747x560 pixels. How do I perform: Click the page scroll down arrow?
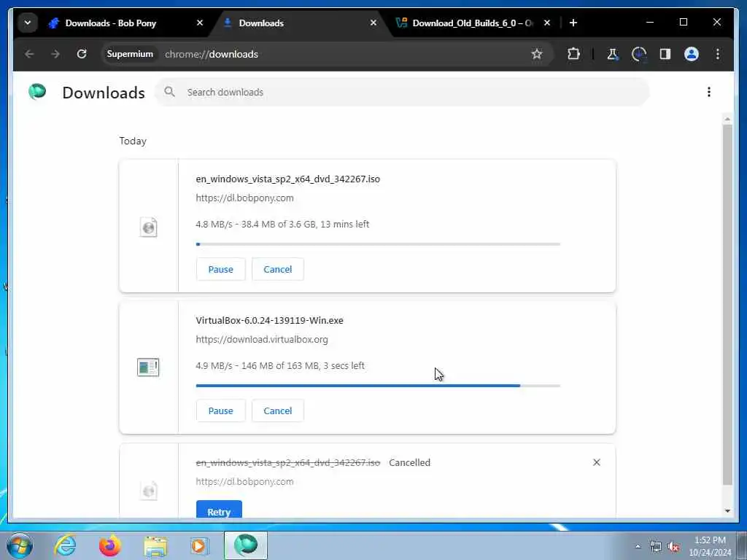[x=727, y=511]
